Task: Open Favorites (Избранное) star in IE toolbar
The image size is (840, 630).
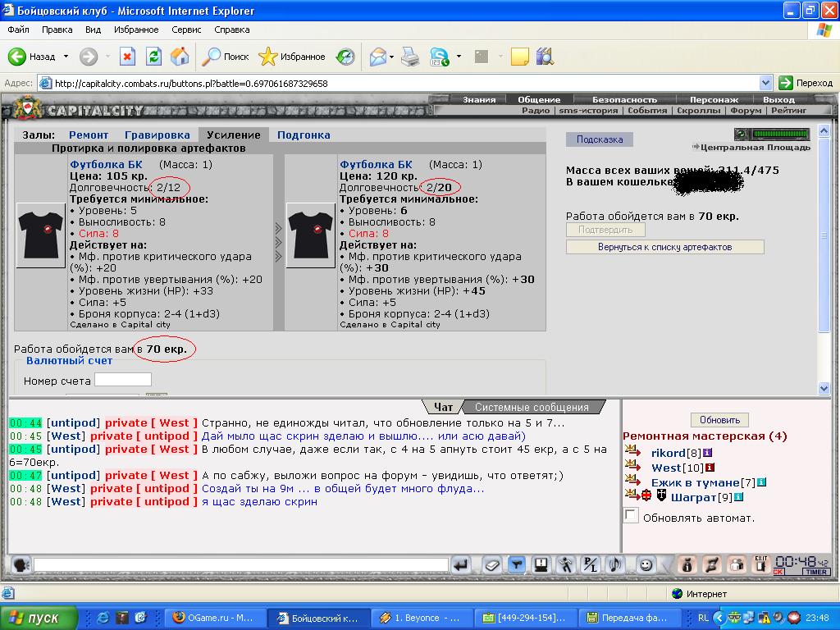Action: click(x=268, y=57)
